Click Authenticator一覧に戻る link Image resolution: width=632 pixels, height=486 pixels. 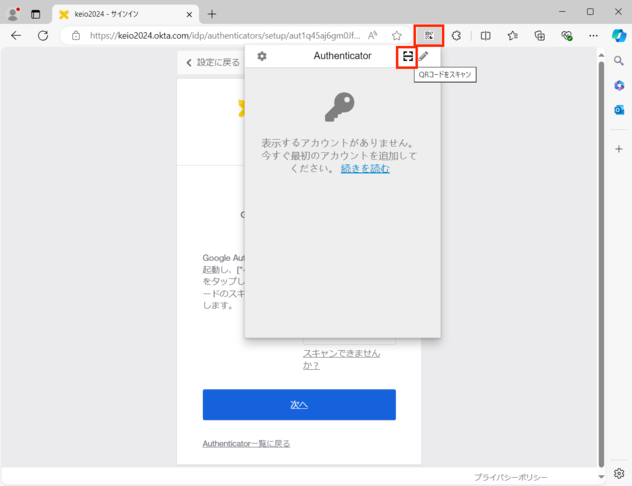(x=246, y=443)
